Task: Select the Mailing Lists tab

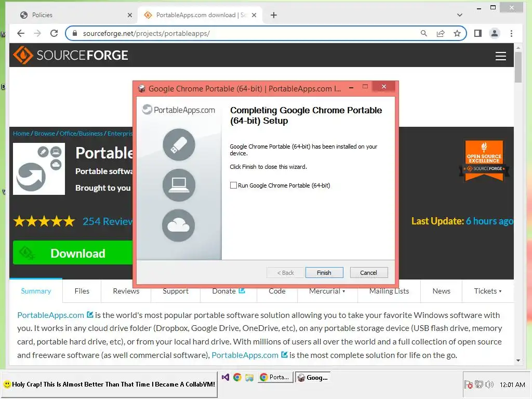Action: tap(389, 291)
